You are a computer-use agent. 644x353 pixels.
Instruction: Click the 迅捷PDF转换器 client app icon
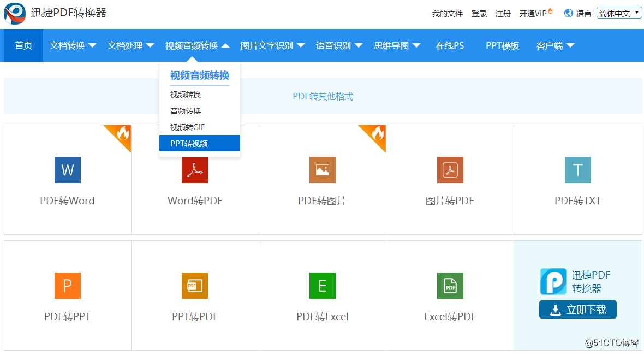553,281
